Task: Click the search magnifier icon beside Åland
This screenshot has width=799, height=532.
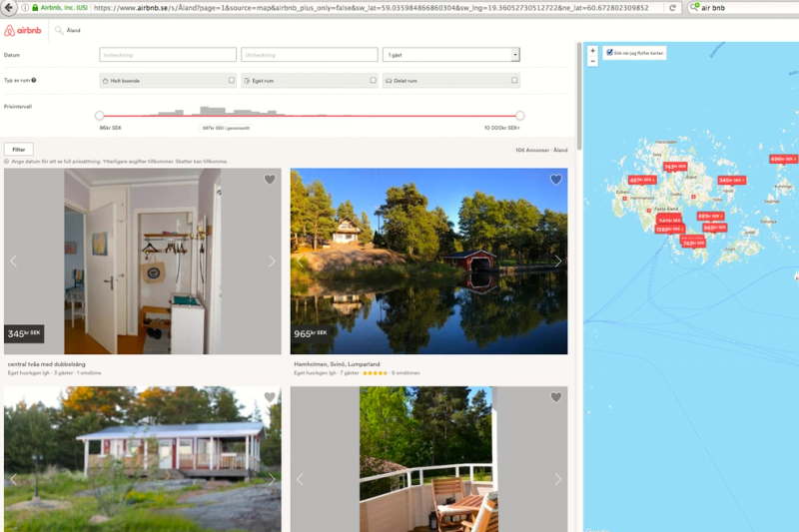Action: (x=59, y=31)
